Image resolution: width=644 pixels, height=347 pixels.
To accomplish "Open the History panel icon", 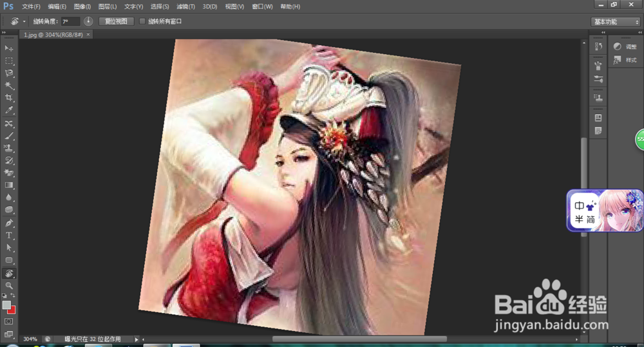I will point(598,47).
